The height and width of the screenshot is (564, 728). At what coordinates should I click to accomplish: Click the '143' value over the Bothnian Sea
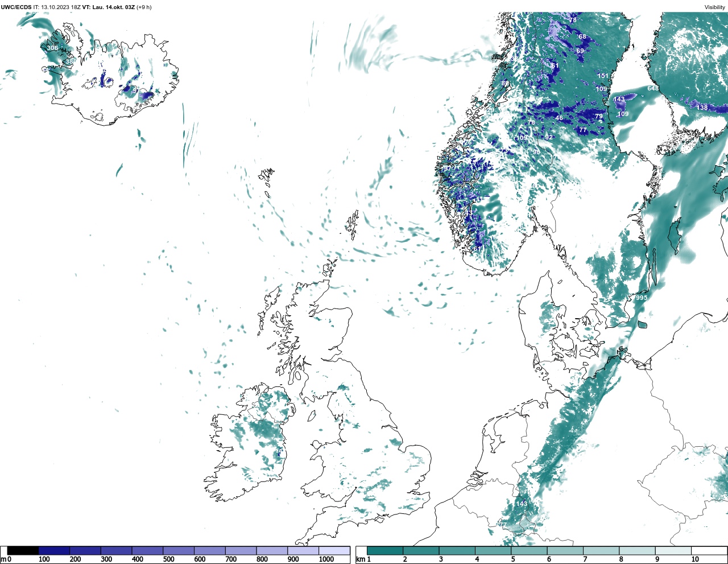point(619,99)
